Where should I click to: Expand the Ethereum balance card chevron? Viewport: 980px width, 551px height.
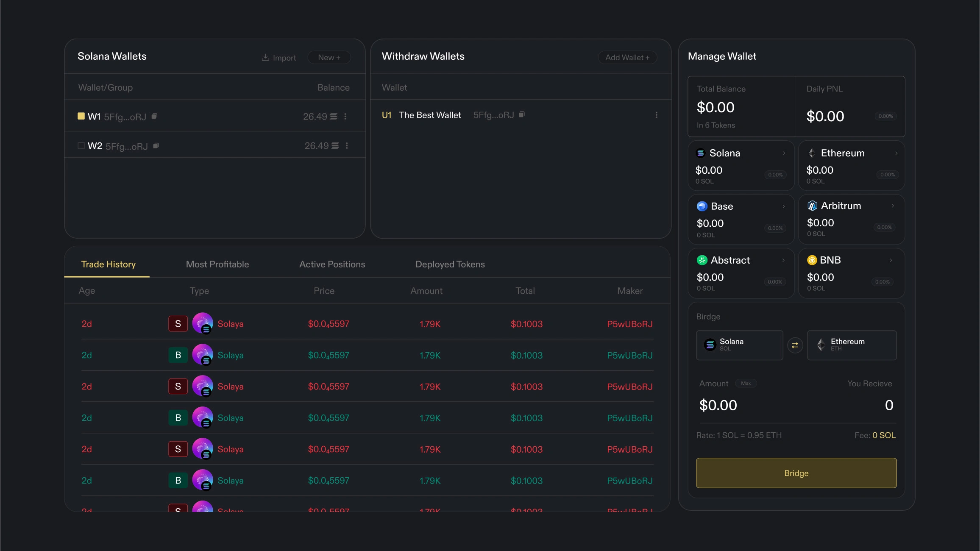(896, 153)
